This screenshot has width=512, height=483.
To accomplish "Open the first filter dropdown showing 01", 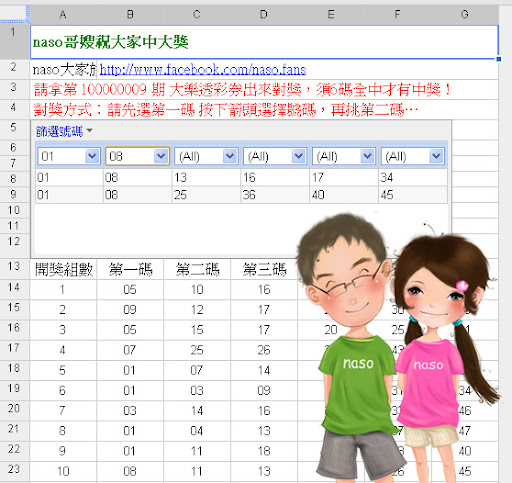I will click(69, 156).
